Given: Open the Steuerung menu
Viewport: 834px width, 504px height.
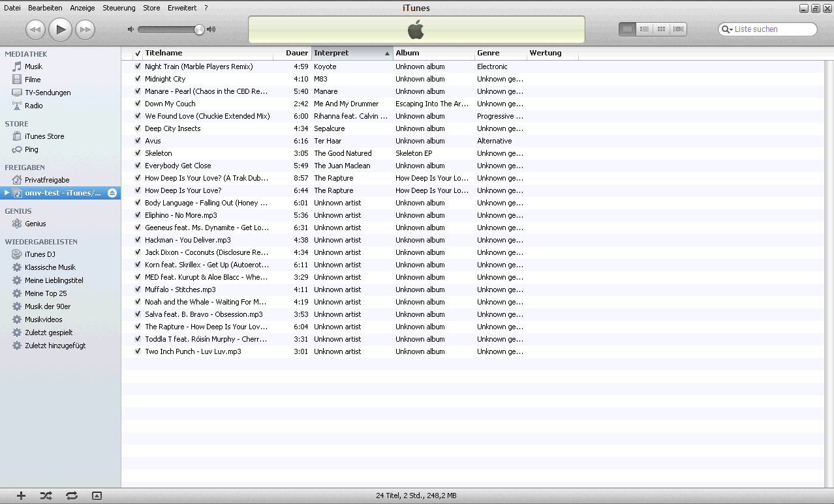Looking at the screenshot, I should 119,8.
